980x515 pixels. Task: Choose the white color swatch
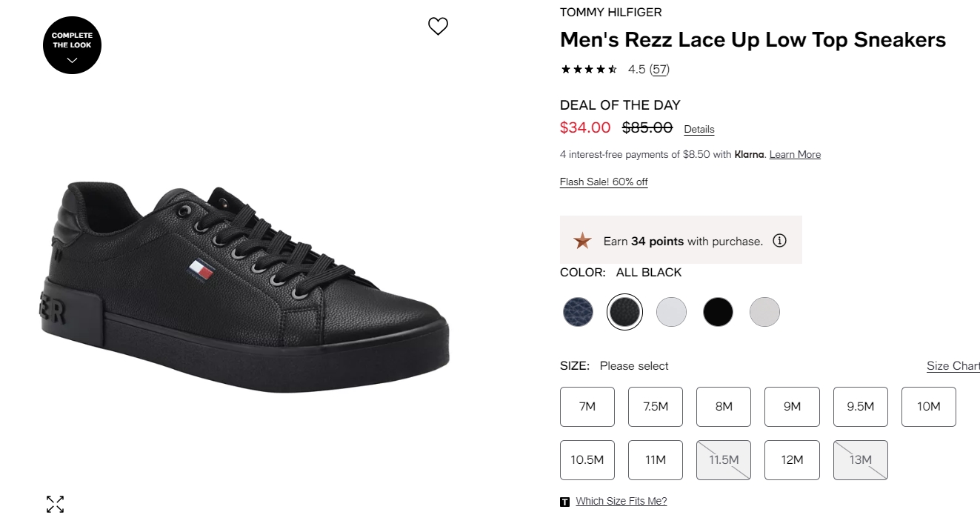(671, 312)
